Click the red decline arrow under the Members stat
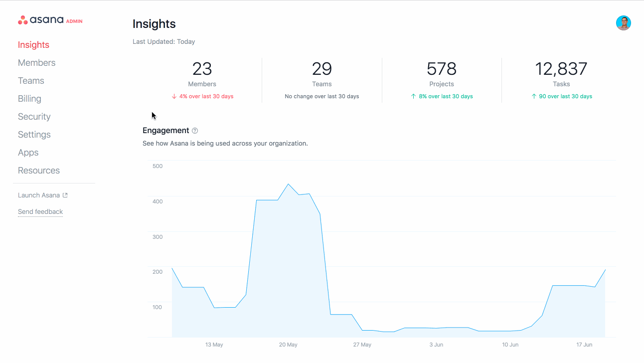Image resolution: width=644 pixels, height=363 pixels. [174, 96]
